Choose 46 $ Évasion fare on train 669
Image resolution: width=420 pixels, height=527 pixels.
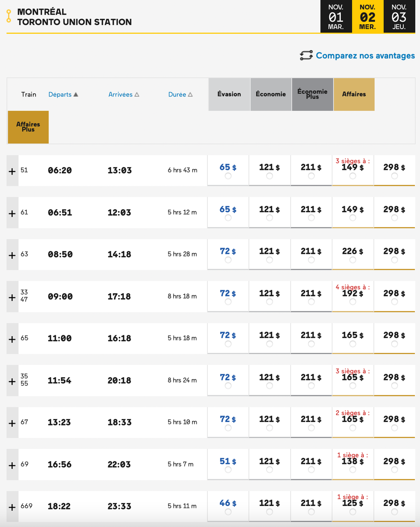[x=228, y=512]
